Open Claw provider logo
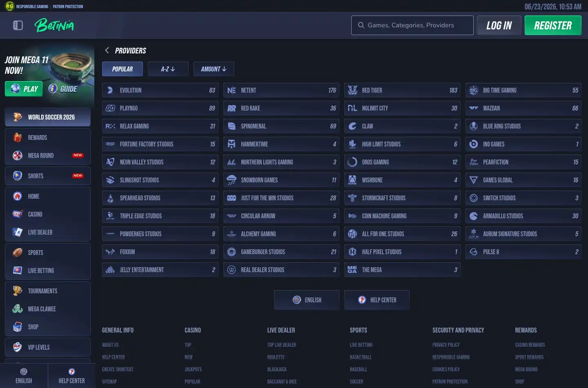Viewport: 588px width, 388px height. click(x=352, y=126)
